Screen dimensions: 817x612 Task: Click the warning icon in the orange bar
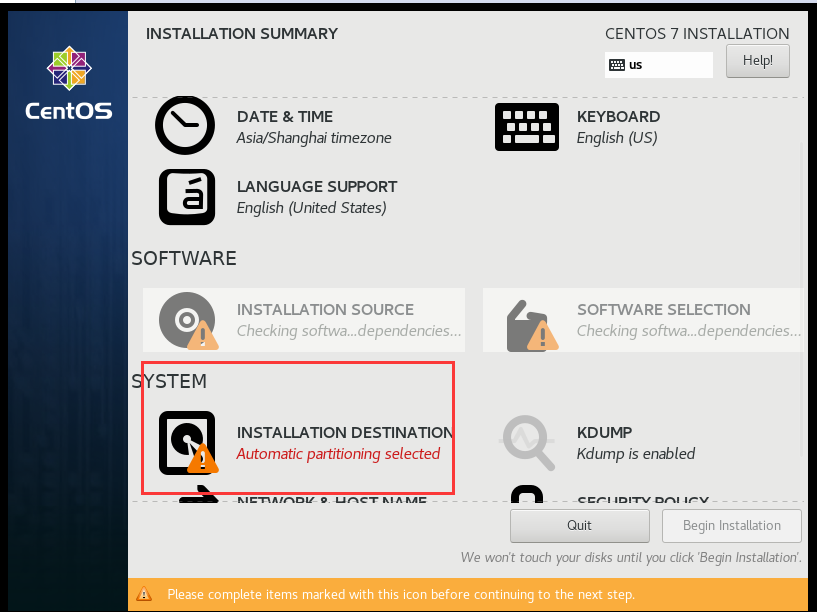[x=144, y=594]
